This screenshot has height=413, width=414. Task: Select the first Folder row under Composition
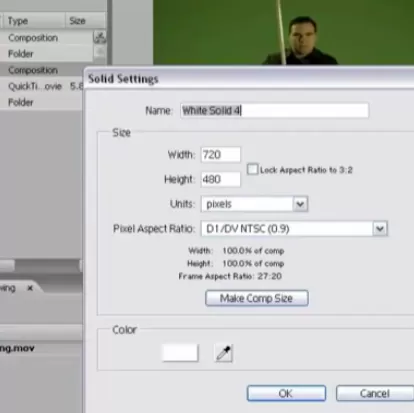(47, 54)
